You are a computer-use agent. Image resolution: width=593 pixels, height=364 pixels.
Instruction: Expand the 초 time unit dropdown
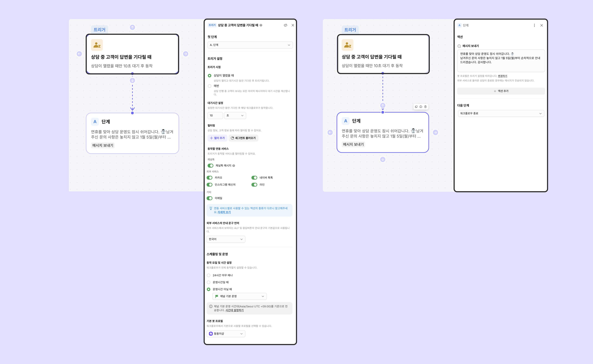point(235,116)
